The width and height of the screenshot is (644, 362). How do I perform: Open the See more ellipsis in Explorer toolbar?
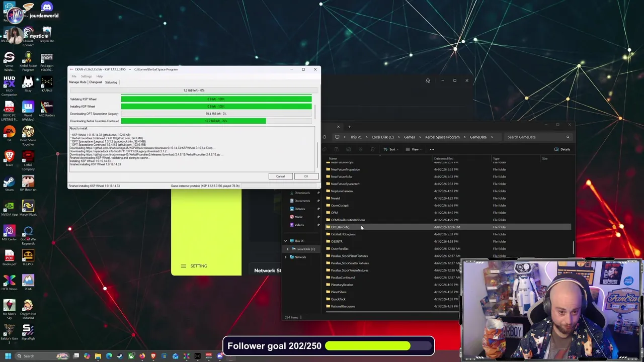tap(432, 149)
